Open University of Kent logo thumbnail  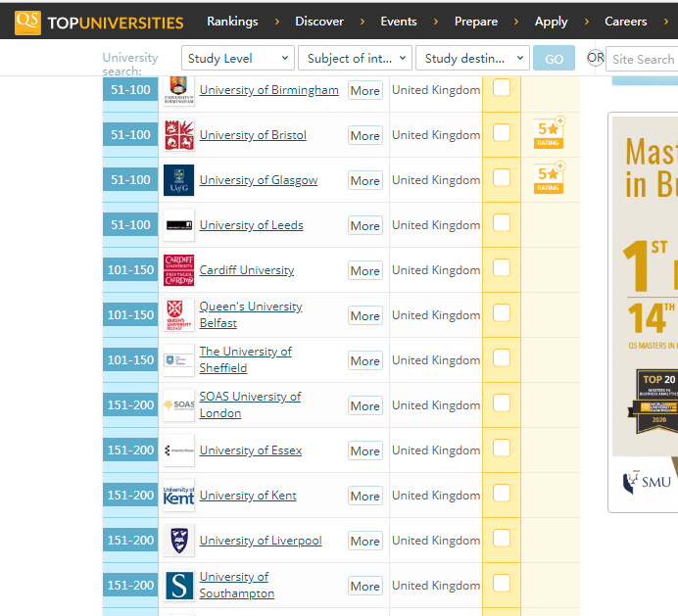click(x=178, y=496)
